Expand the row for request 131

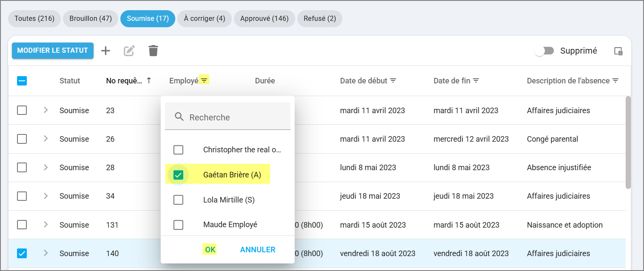tap(46, 225)
